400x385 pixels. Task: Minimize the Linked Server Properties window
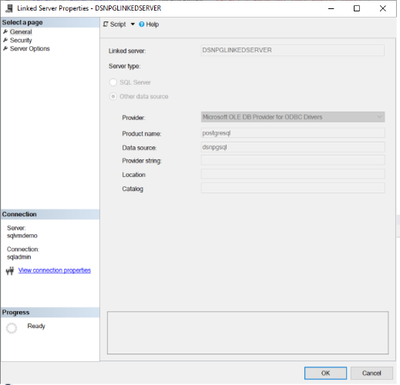(331, 8)
